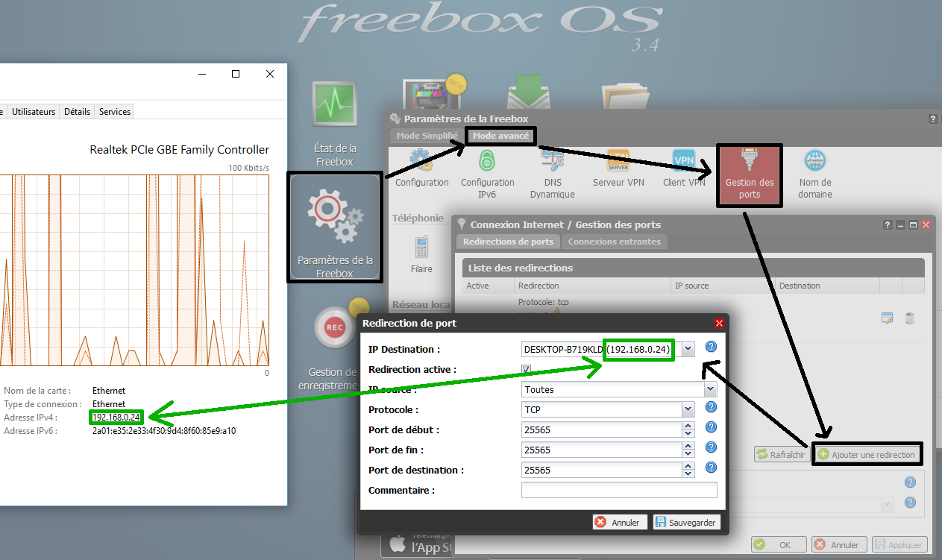Open Détails tab in Task Manager
This screenshot has width=942, height=560.
(77, 112)
